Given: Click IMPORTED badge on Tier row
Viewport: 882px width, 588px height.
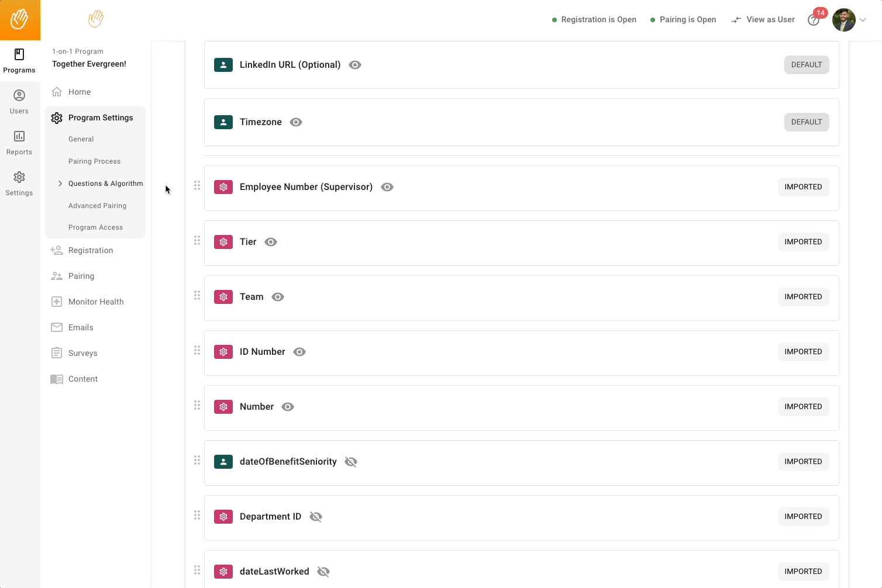Looking at the screenshot, I should [x=803, y=242].
